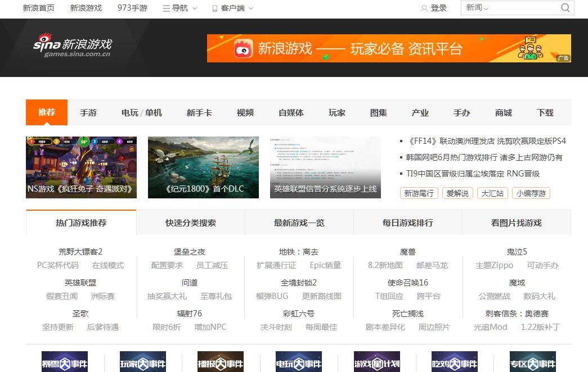Expand the 导航 dropdown menu

tap(180, 8)
